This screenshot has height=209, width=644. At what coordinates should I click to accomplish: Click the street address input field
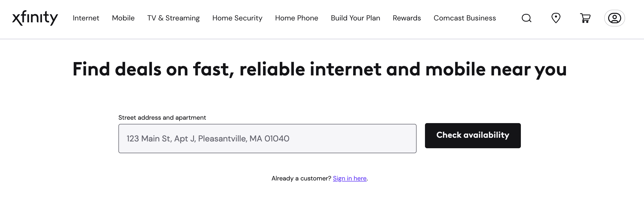point(267,138)
